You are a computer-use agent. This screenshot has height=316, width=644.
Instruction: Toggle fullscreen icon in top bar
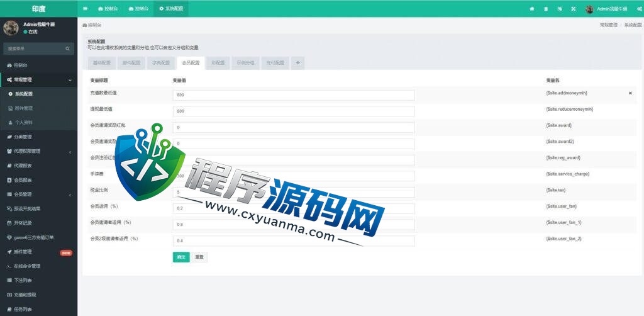574,9
